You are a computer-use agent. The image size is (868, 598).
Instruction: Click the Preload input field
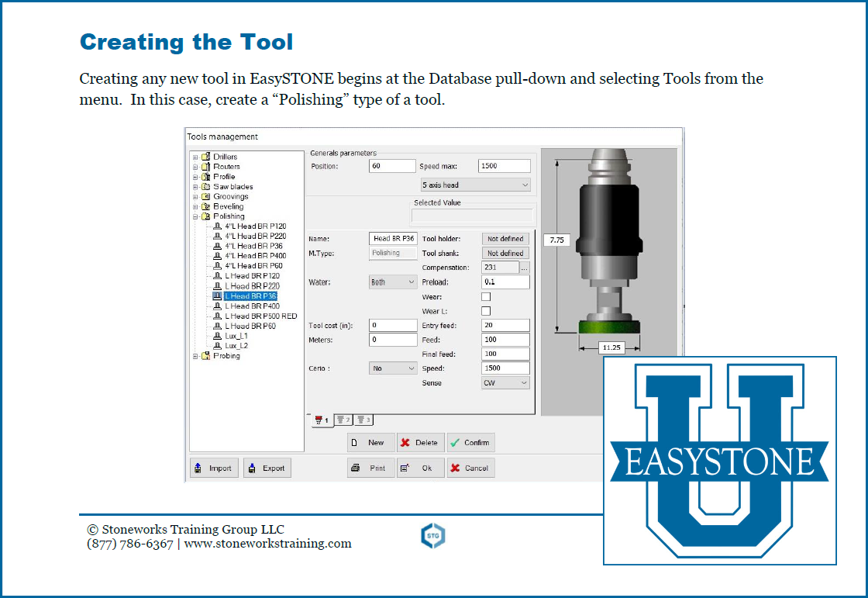(505, 282)
